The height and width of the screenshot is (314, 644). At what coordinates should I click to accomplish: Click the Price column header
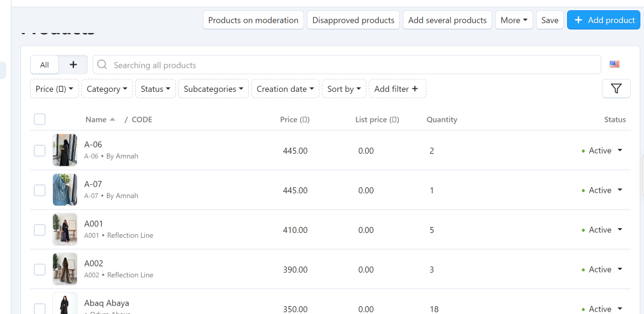[295, 119]
